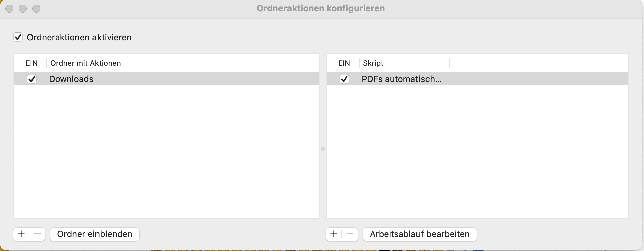Click the EIN header in folders table

31,63
